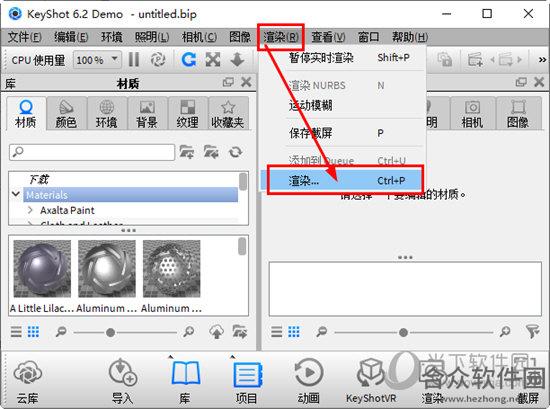Close the library panel
Screen dimensions: 550x409
[246, 82]
